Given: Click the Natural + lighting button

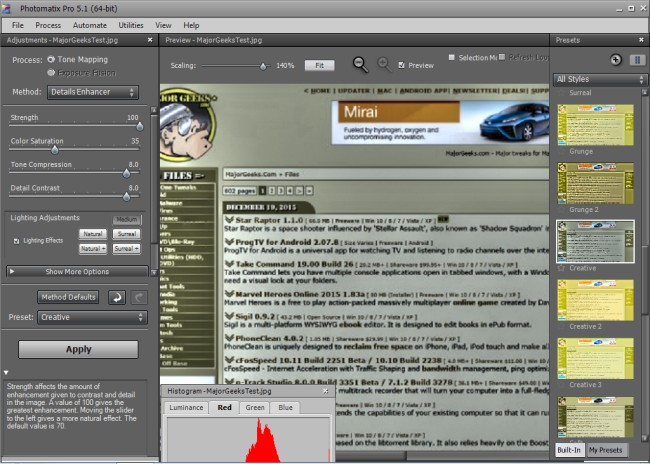Looking at the screenshot, I should coord(92,249).
